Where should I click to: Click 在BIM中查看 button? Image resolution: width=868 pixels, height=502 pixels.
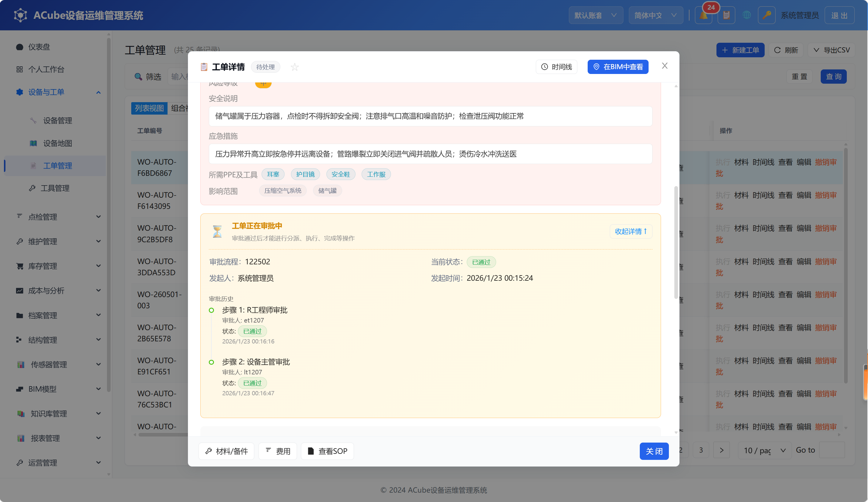[618, 67]
